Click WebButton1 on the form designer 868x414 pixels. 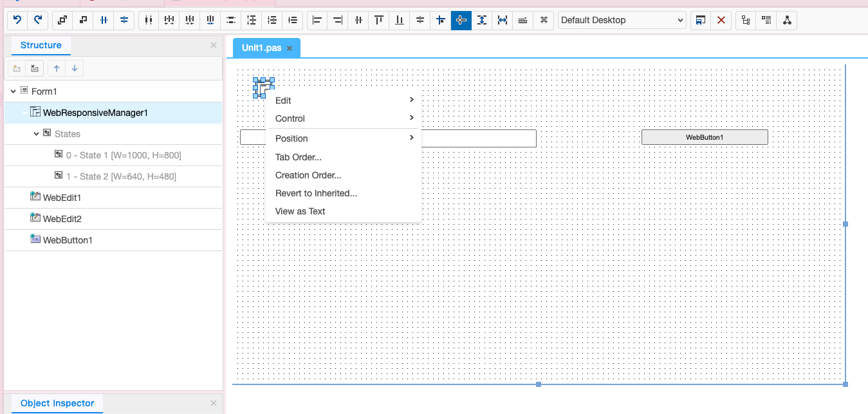coord(705,137)
